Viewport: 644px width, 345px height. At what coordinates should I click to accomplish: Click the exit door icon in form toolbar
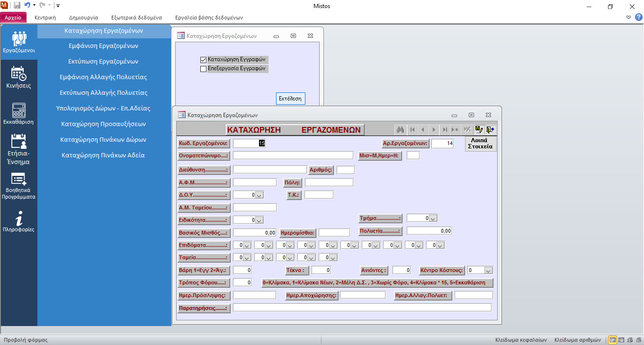click(x=490, y=129)
